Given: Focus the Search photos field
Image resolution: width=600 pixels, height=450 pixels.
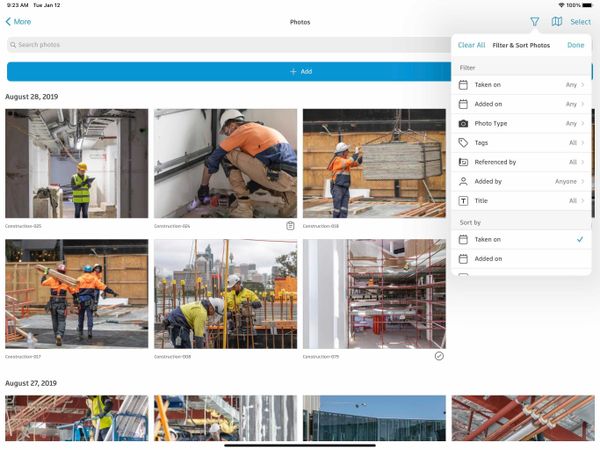Looking at the screenshot, I should coord(229,45).
